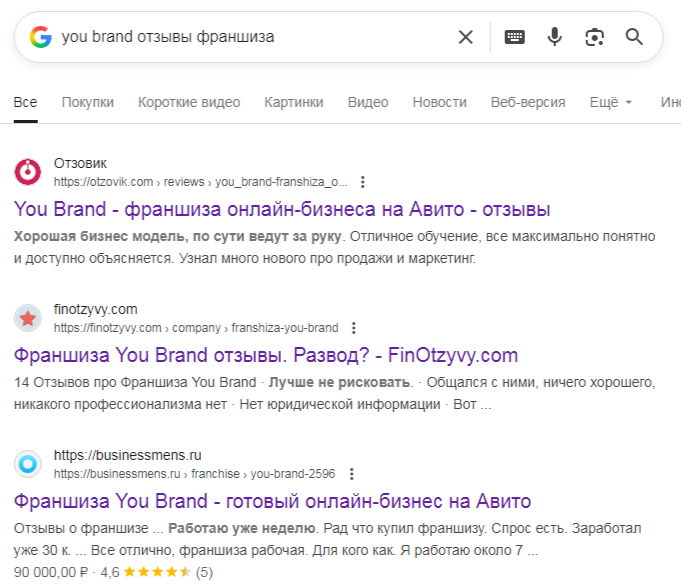Open the Покупки search tab
Image resolution: width=681 pixels, height=587 pixels.
pyautogui.click(x=87, y=102)
